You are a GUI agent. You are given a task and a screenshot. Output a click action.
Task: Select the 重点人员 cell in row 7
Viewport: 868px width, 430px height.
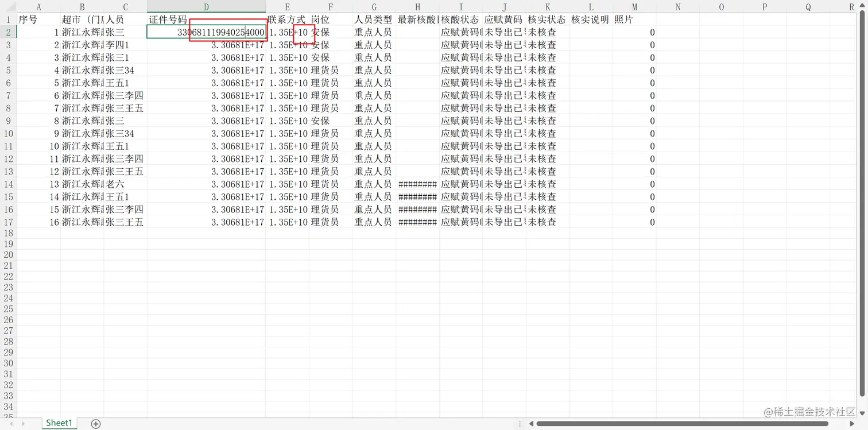pyautogui.click(x=374, y=95)
